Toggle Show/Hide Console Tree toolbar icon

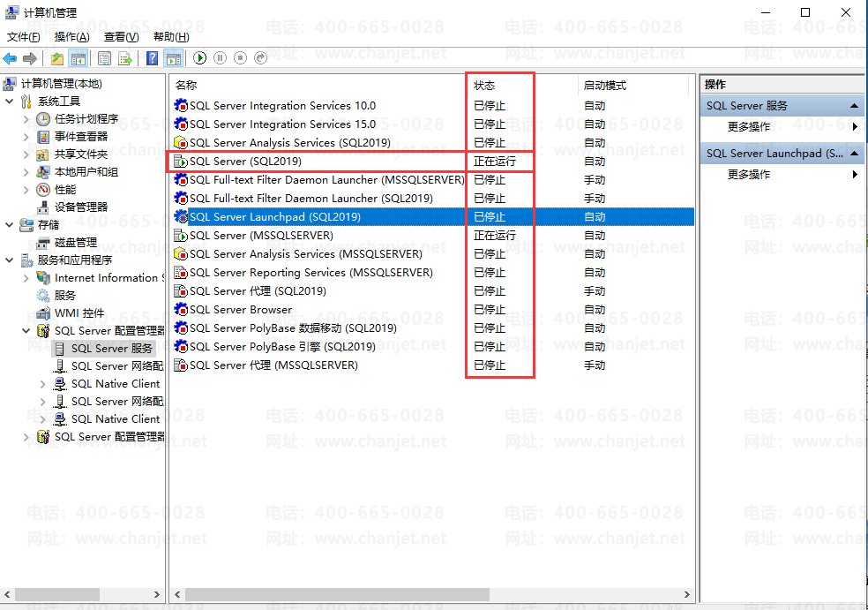(78, 58)
